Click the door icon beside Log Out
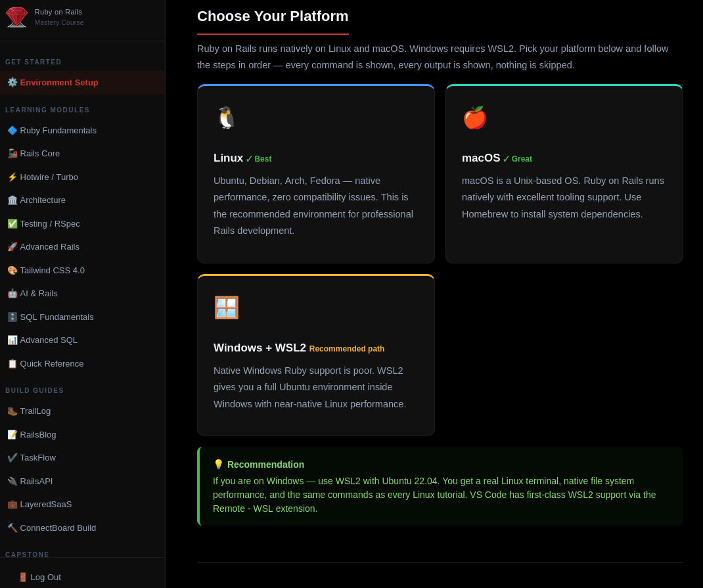The height and width of the screenshot is (588, 703). pyautogui.click(x=23, y=577)
